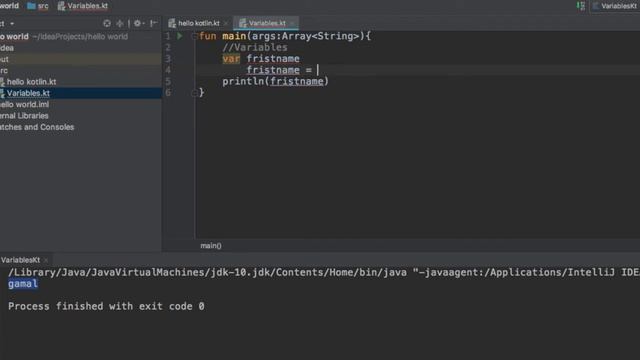
Task: Select the hello world project root in tree
Action: 80,37
